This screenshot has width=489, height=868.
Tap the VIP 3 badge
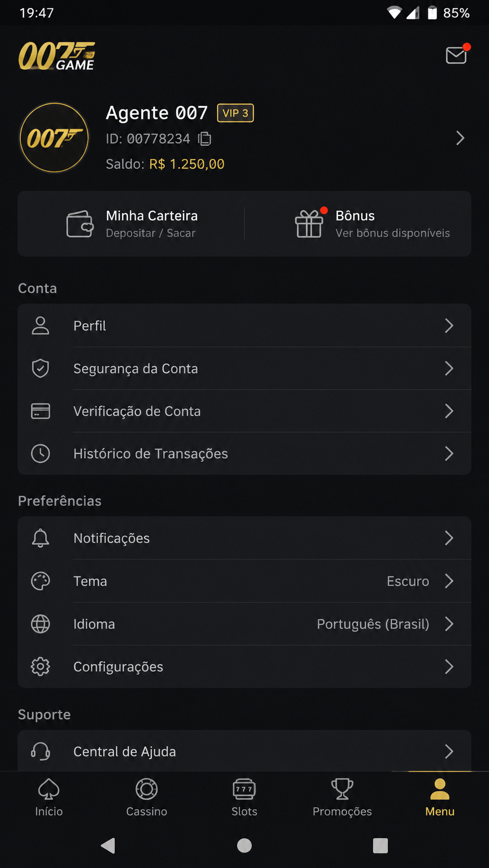(x=235, y=113)
